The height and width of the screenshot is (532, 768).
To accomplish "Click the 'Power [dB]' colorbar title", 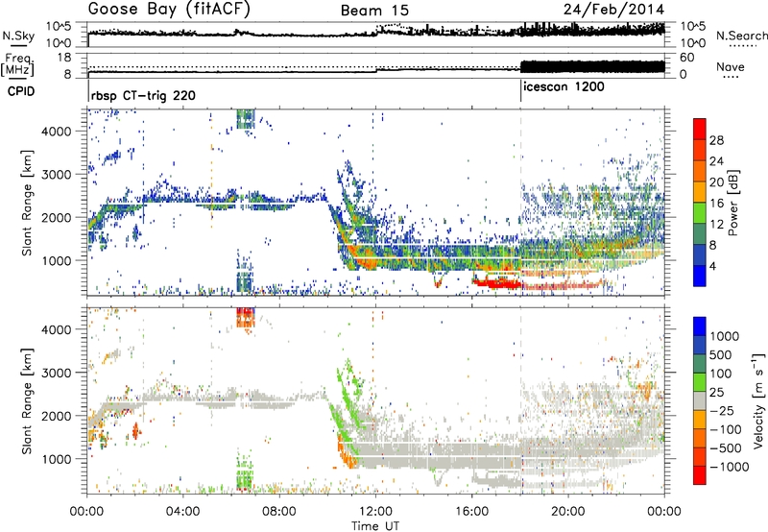I will click(732, 203).
